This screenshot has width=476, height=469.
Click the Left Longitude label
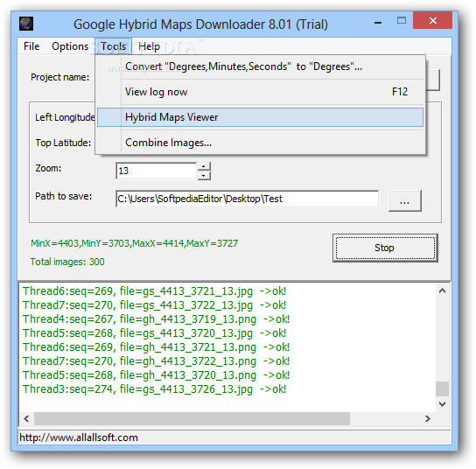click(x=65, y=117)
